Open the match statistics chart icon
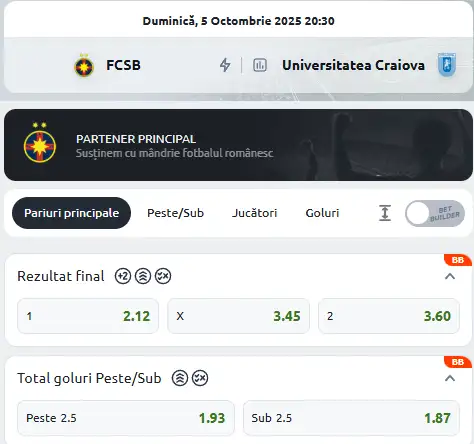The image size is (474, 444). click(x=260, y=65)
